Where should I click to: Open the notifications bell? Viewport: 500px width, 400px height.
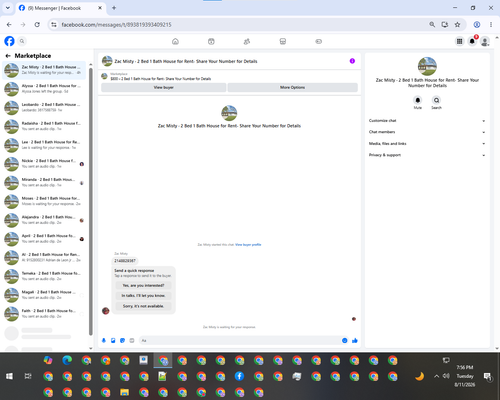pos(472,41)
